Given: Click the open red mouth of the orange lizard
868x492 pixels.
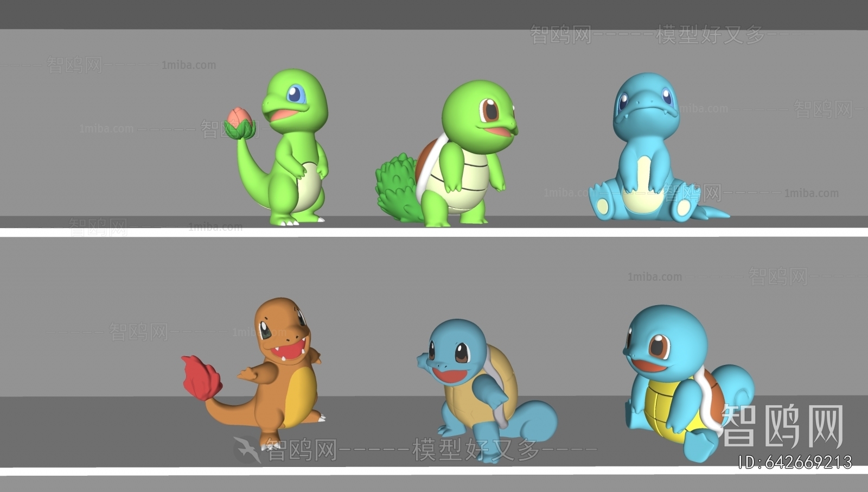Looking at the screenshot, I should [x=290, y=351].
